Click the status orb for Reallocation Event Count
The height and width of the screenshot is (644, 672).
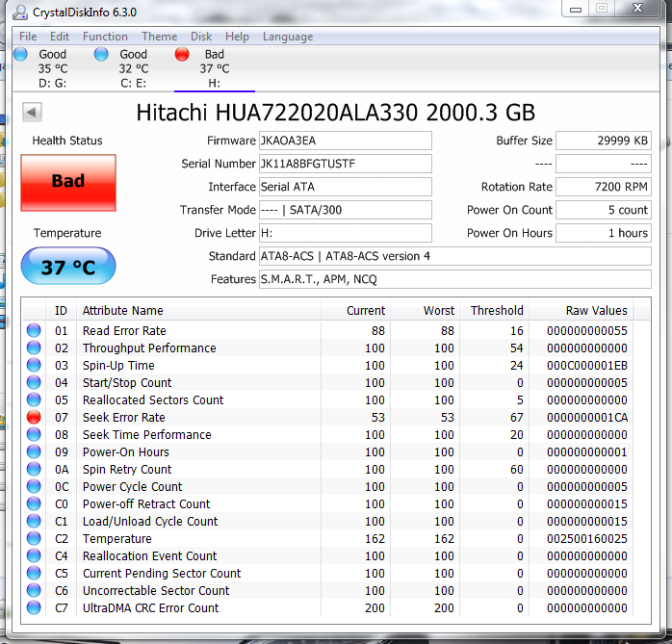click(34, 555)
